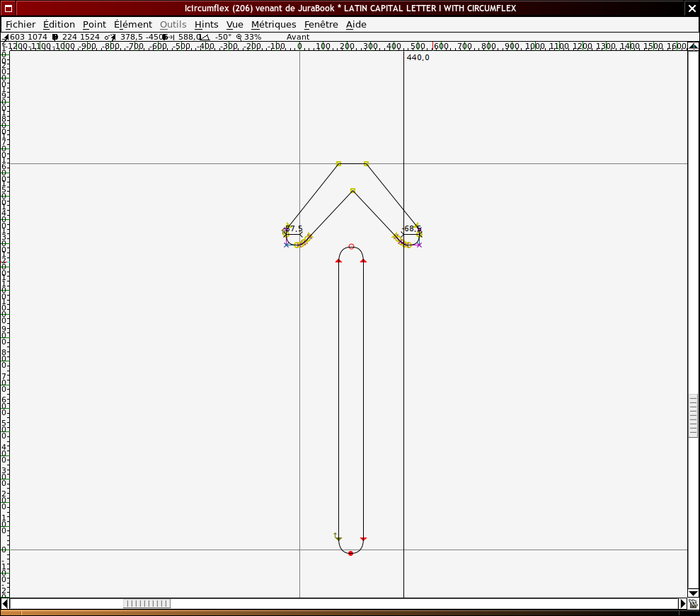Select the start point with arrow at stem's lower-left
Screen dimensions: 700x616
338,539
